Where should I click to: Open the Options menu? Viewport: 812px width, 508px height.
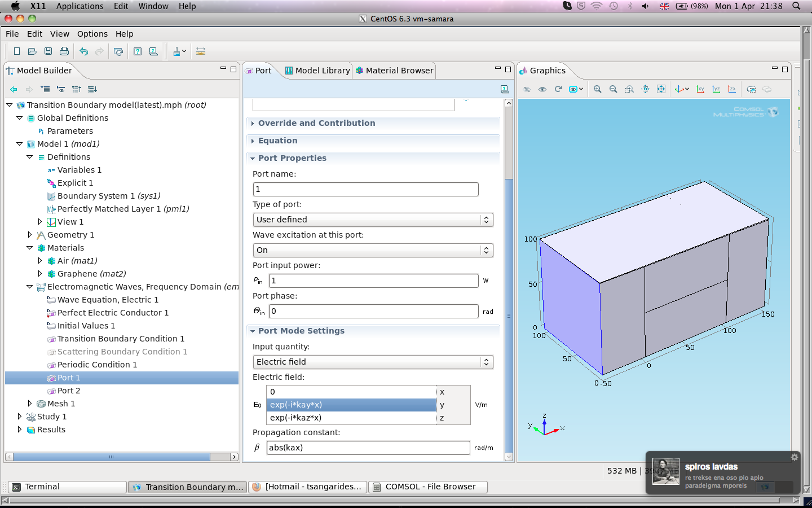[92, 34]
